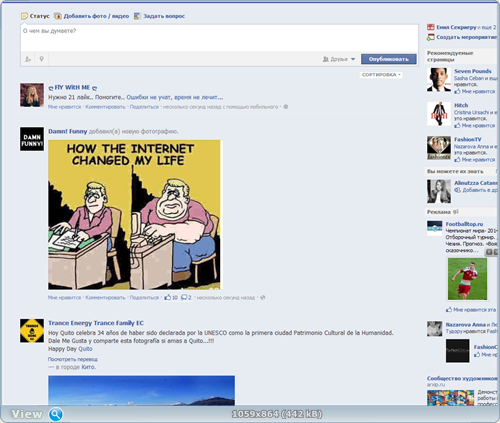The width and height of the screenshot is (500, 423).
Task: Share the Damn! Funny photo
Action: coord(144,298)
